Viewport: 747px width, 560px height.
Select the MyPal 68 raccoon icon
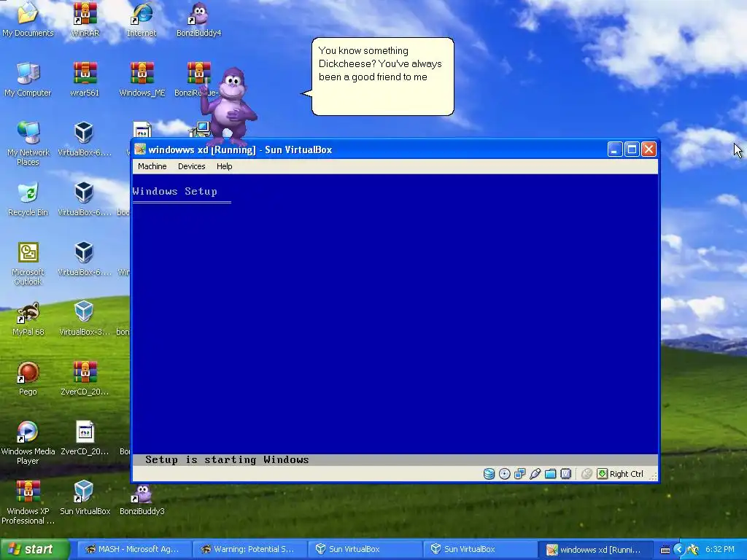(28, 319)
